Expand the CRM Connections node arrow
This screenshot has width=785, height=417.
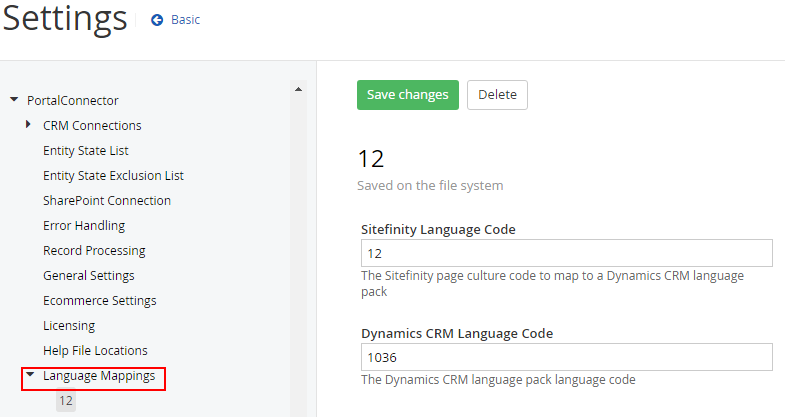29,124
